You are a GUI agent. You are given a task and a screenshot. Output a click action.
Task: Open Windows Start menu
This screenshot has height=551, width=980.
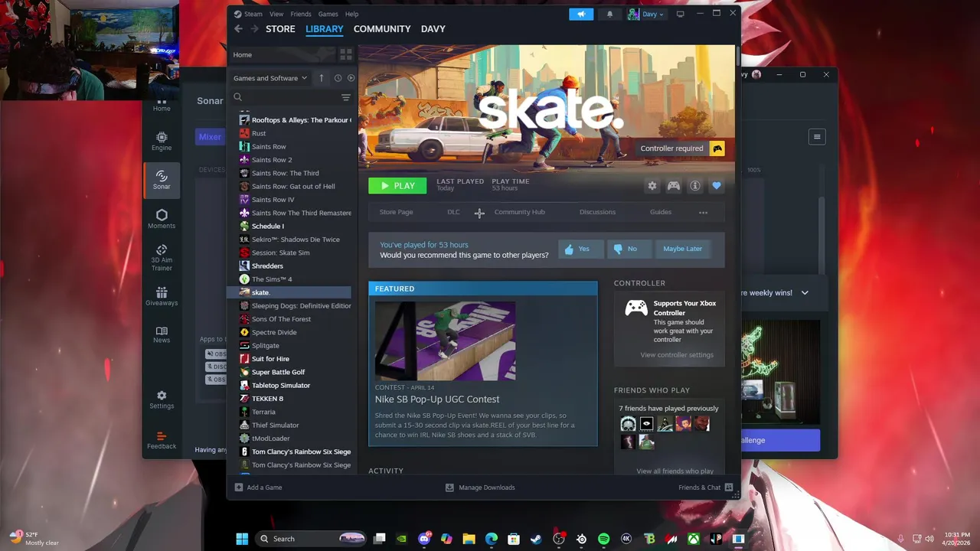coord(242,539)
